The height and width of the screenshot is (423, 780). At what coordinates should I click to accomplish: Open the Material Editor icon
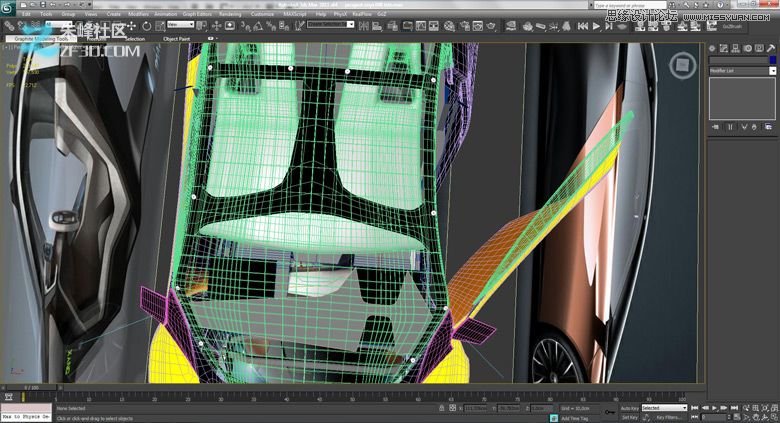click(449, 26)
